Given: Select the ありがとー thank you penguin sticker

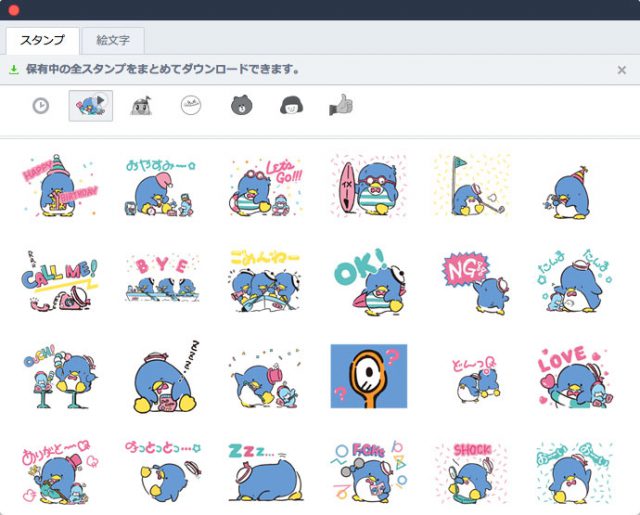Looking at the screenshot, I should click(60, 472).
